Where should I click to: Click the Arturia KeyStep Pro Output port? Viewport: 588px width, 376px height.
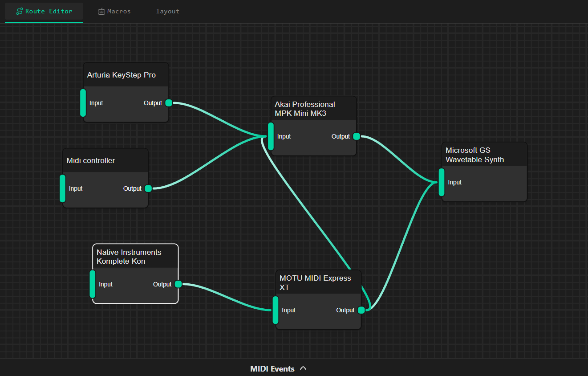pos(168,102)
